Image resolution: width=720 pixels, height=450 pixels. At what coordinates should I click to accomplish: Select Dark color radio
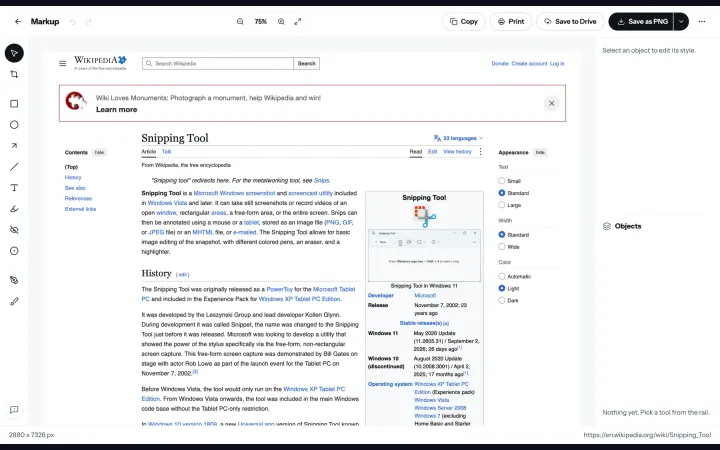click(x=502, y=300)
